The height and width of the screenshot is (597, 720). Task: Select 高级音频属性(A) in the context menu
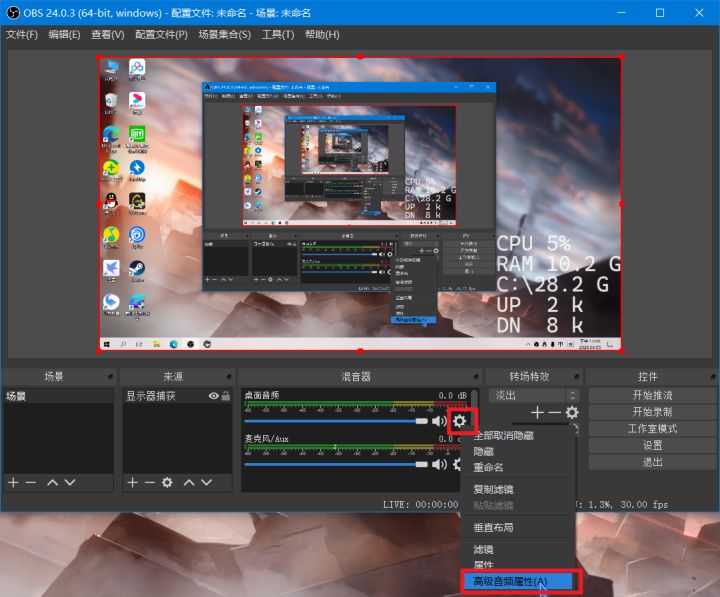click(x=518, y=581)
